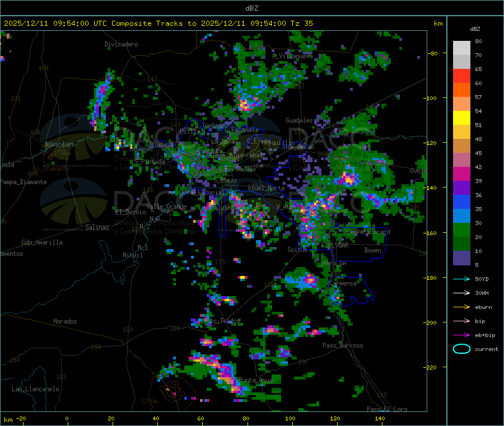The width and height of the screenshot is (504, 426).
Task: Click the Guadales place label
Action: coord(299,120)
